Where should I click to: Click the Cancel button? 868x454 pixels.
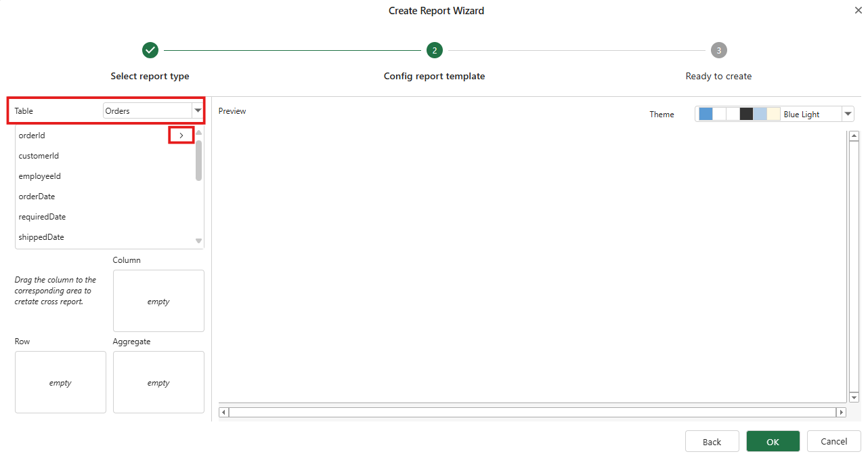pos(833,441)
